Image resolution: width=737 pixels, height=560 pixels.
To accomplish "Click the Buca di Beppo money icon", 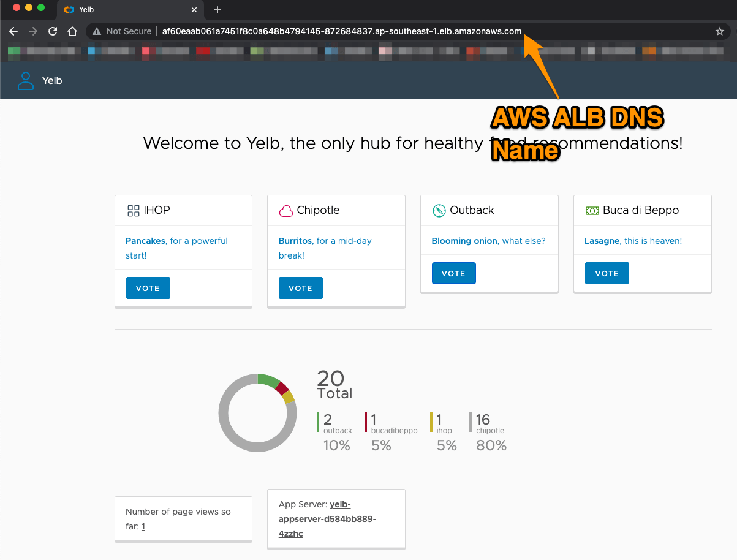I will click(592, 211).
